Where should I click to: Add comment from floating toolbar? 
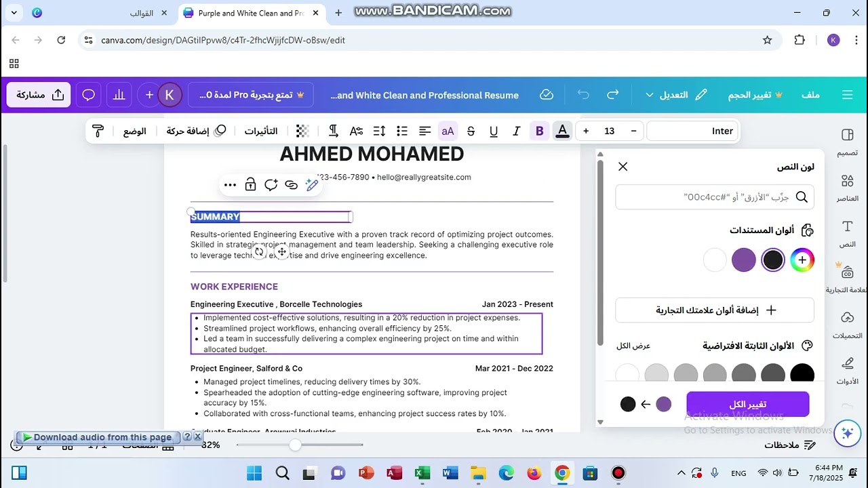point(271,185)
